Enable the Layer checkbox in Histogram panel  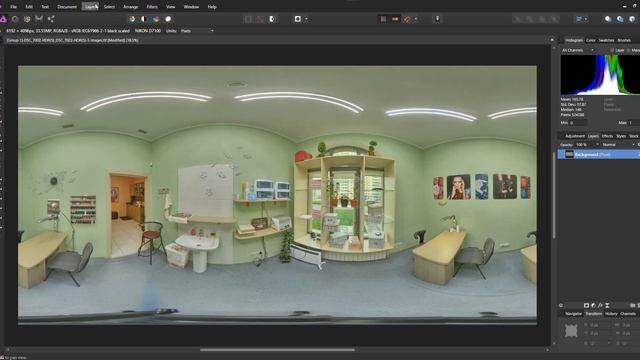pyautogui.click(x=612, y=50)
